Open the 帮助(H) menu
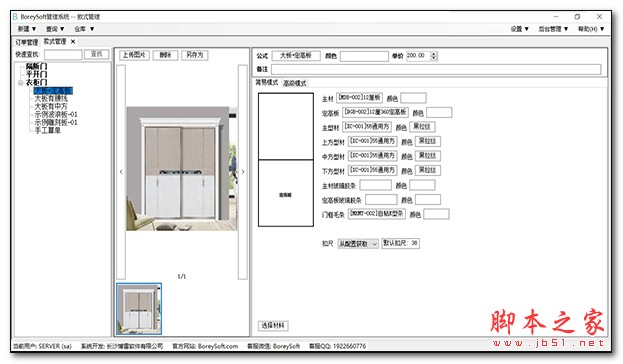The width and height of the screenshot is (623, 364). 591,29
